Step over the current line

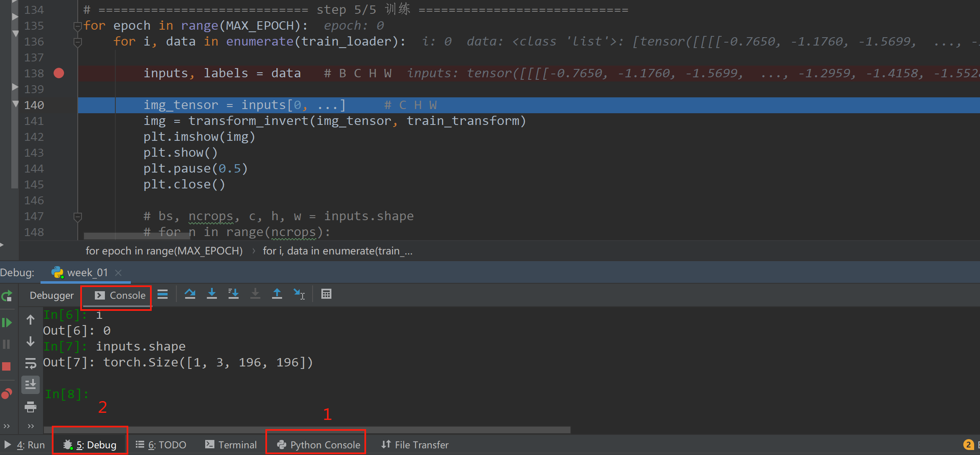pos(190,295)
